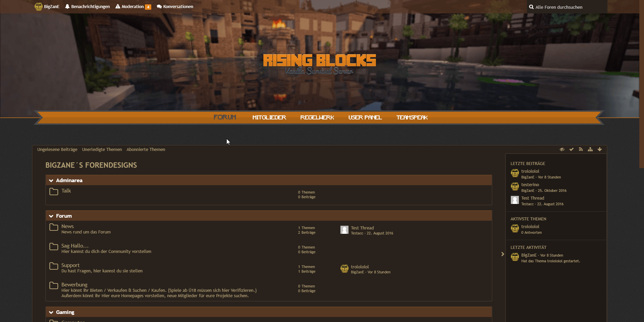Open Ungelesene Beiträge link
644x322 pixels.
tap(57, 150)
